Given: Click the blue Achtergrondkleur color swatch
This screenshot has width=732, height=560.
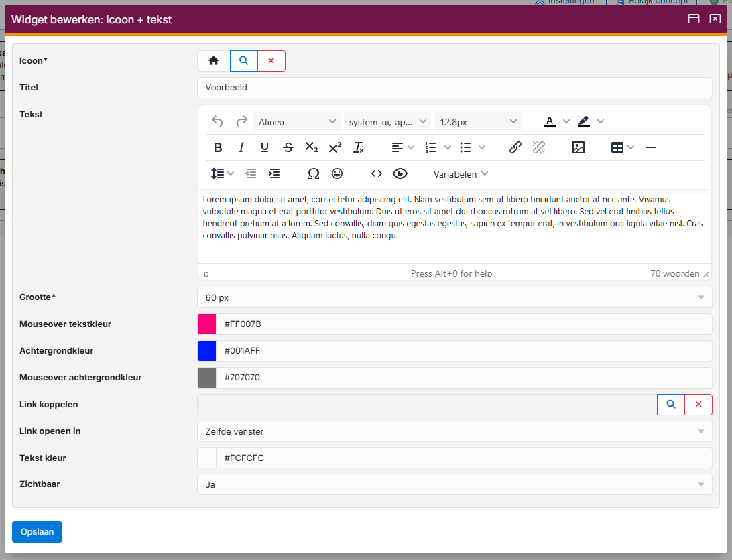Looking at the screenshot, I should coord(207,351).
